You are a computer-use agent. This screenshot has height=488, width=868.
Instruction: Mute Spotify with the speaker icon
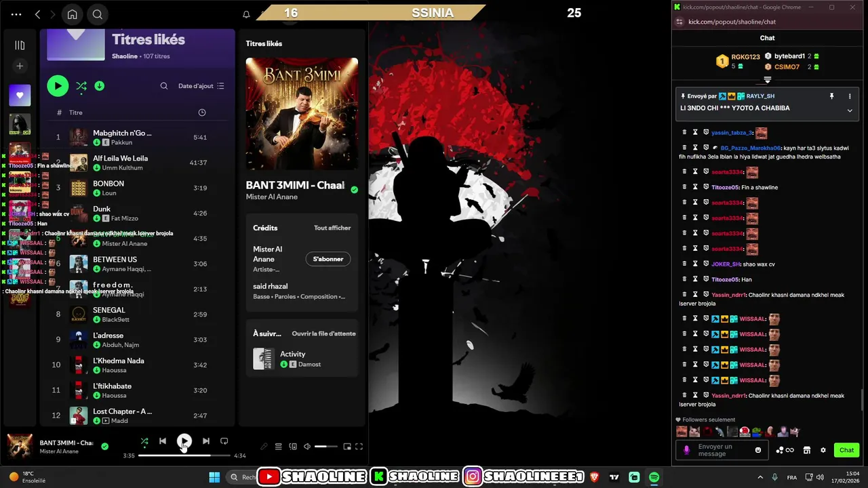coord(307,447)
